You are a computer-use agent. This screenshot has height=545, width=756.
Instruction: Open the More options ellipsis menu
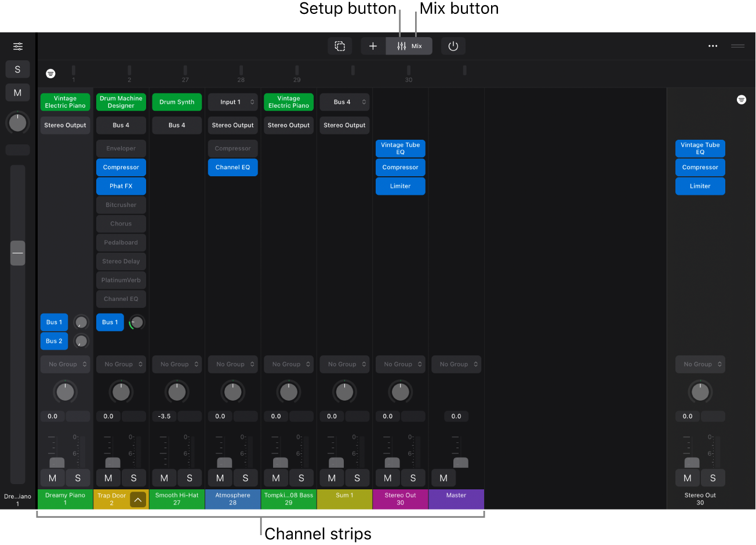[713, 46]
